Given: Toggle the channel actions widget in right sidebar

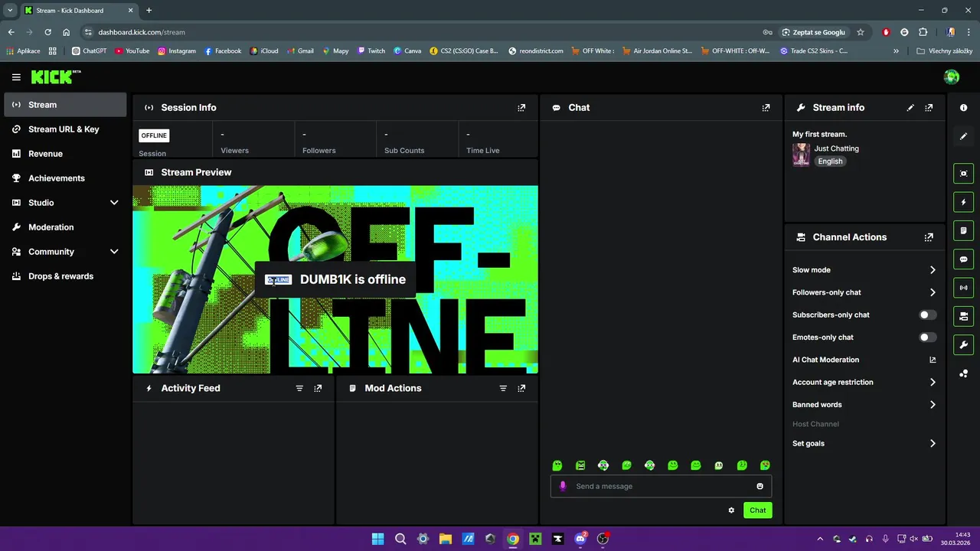Looking at the screenshot, I should click(963, 316).
